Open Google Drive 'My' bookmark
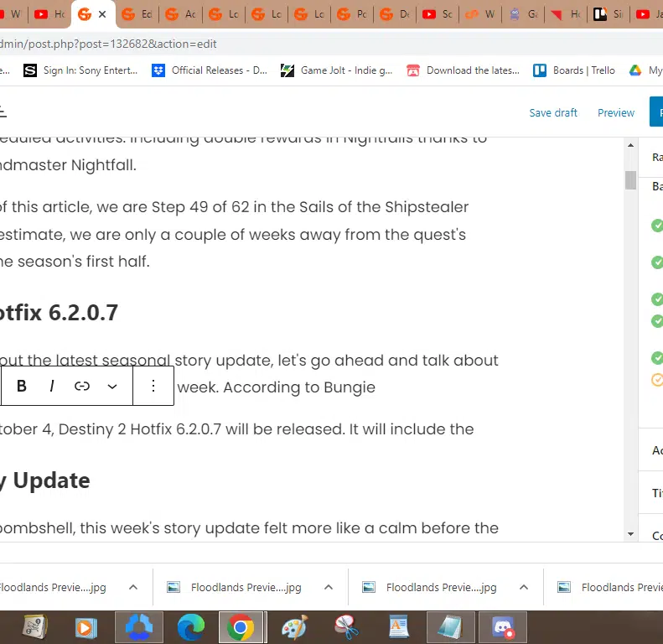Image resolution: width=663 pixels, height=644 pixels. [645, 70]
